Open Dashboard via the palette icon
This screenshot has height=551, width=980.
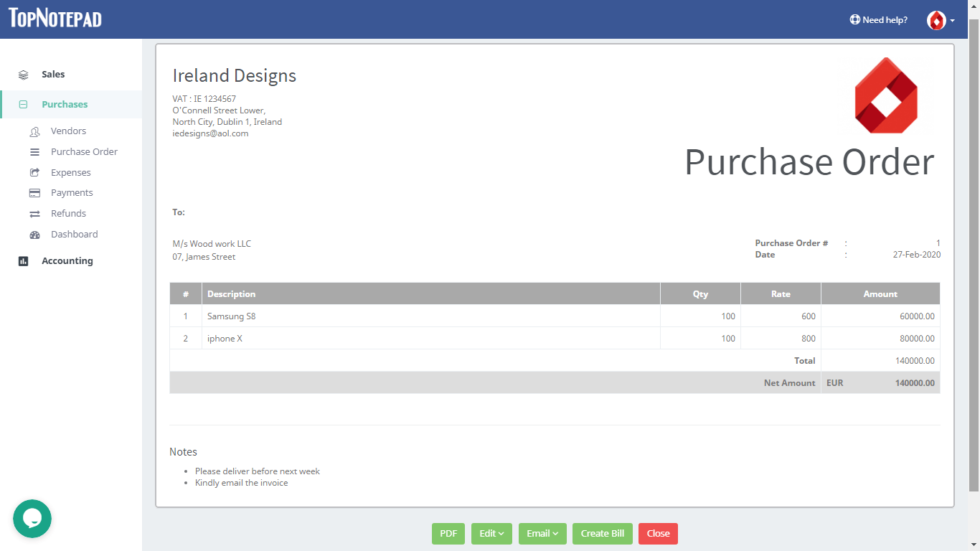[34, 234]
